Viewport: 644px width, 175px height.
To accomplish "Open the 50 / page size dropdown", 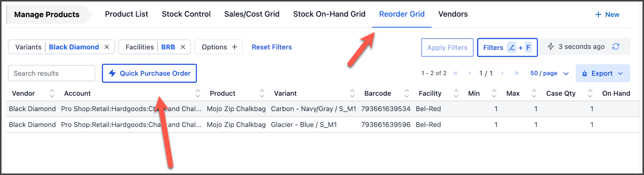I will [549, 73].
